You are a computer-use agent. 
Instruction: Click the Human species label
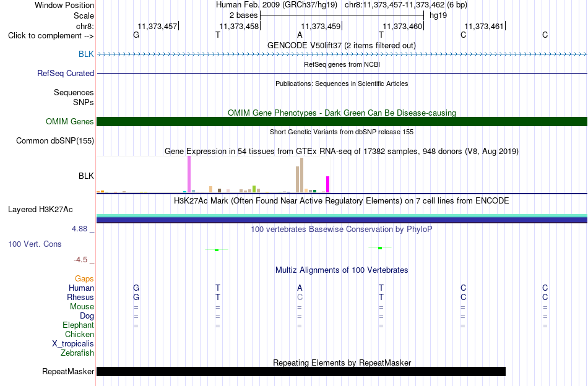click(x=81, y=288)
